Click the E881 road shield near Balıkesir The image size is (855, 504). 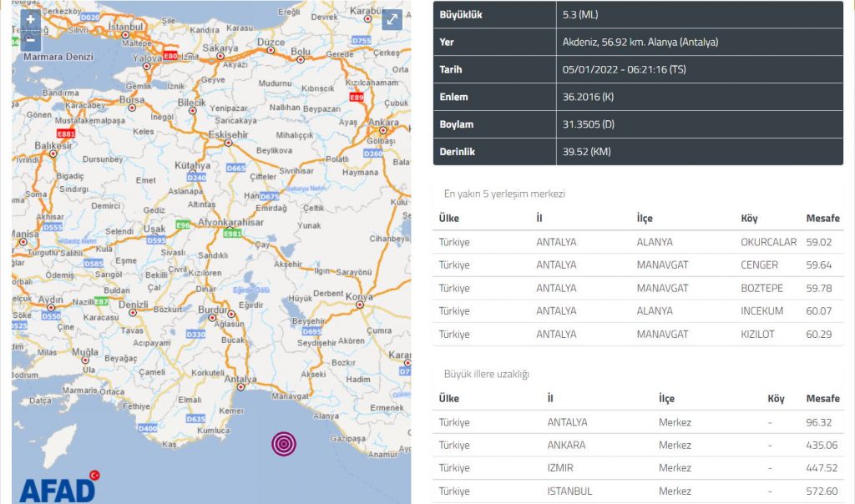pos(66,133)
